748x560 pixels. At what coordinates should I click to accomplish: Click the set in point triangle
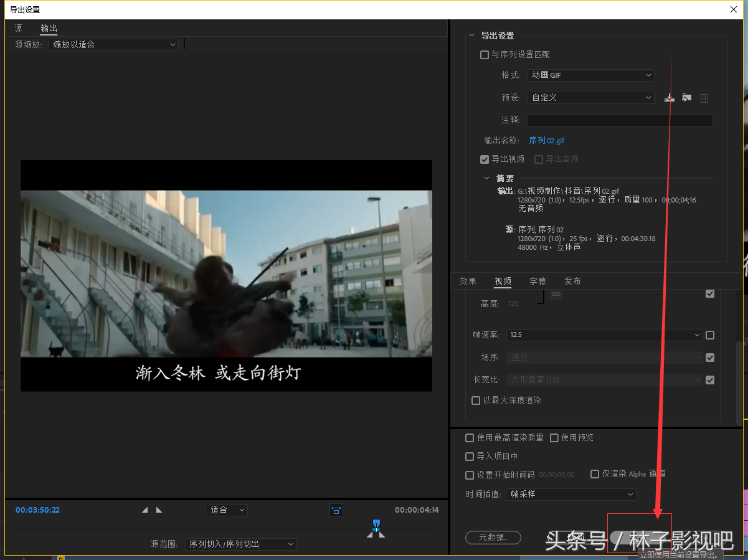pyautogui.click(x=144, y=510)
